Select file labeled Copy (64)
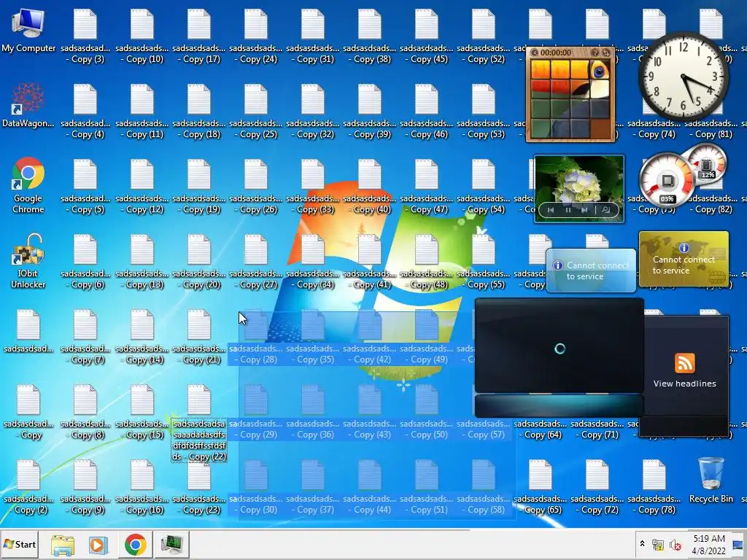 [x=541, y=429]
